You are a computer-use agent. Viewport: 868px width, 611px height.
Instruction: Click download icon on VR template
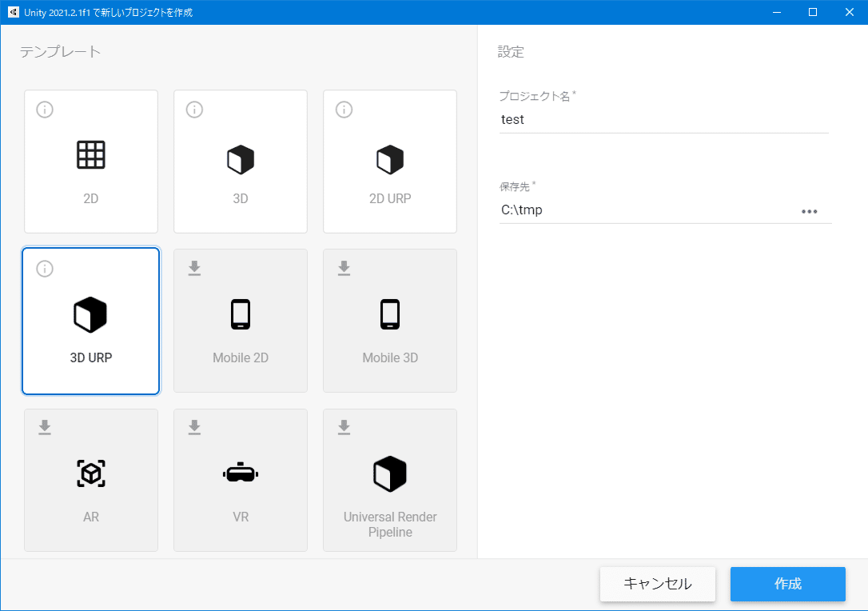[194, 427]
